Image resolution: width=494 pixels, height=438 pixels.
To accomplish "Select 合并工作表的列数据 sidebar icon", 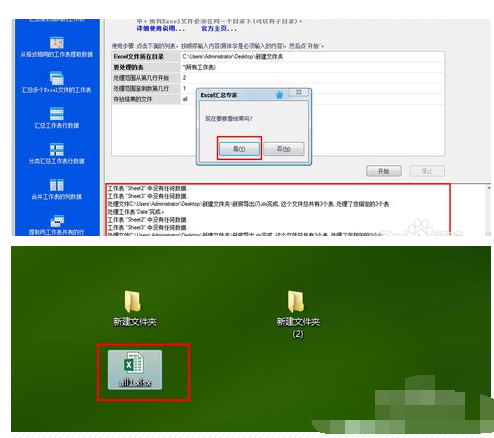I will pos(57,185).
